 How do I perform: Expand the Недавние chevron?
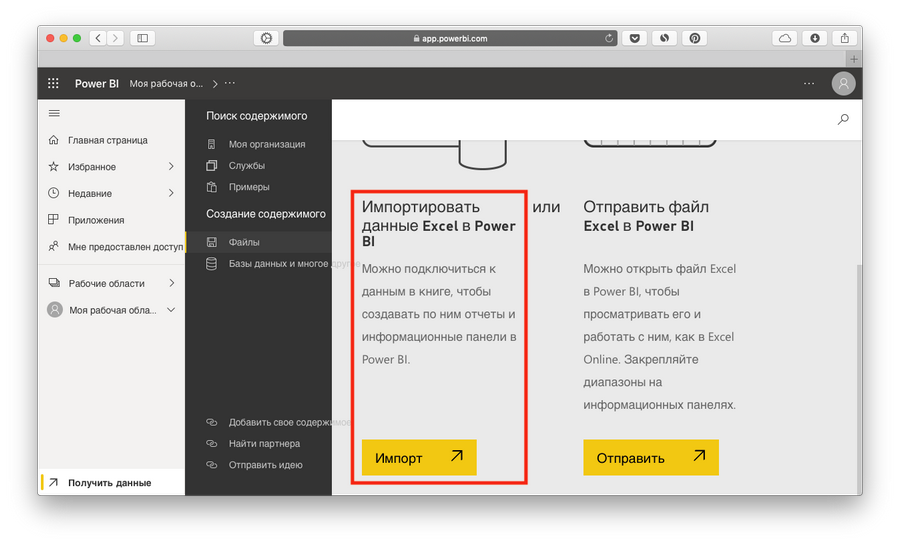171,193
